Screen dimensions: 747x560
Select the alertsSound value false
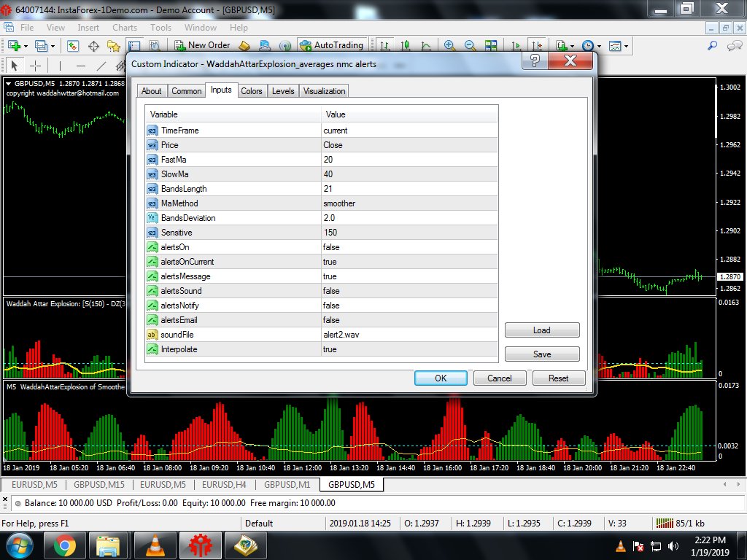[409, 291]
